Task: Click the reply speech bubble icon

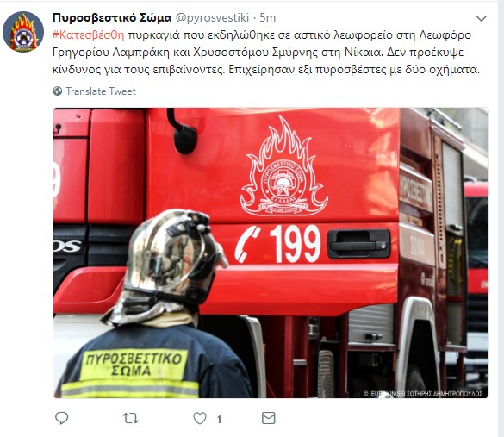Action: click(x=61, y=418)
